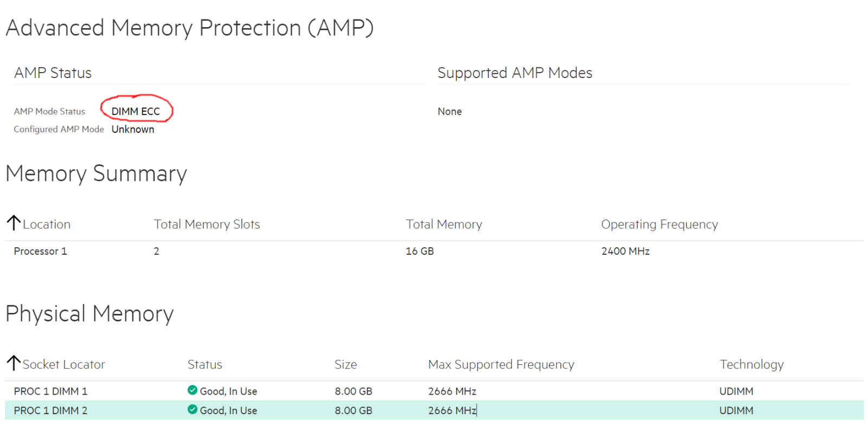Sort physical memory by Size column
Screen dimensions: 868x425
click(346, 364)
